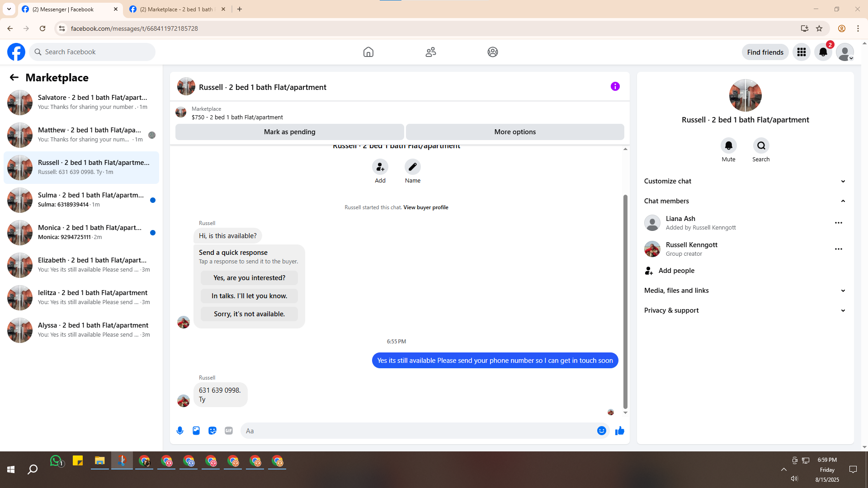868x488 pixels.
Task: Mute this conversation with bell icon
Action: pos(728,145)
